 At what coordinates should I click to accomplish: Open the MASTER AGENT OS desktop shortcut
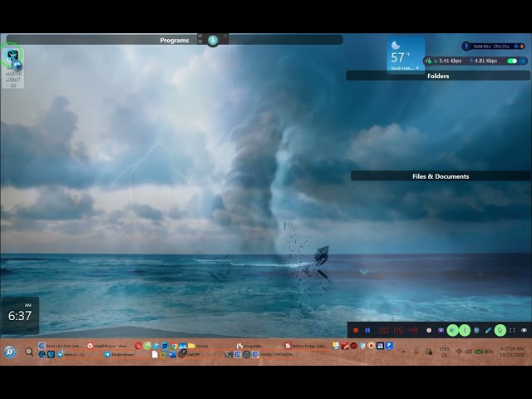pyautogui.click(x=13, y=68)
